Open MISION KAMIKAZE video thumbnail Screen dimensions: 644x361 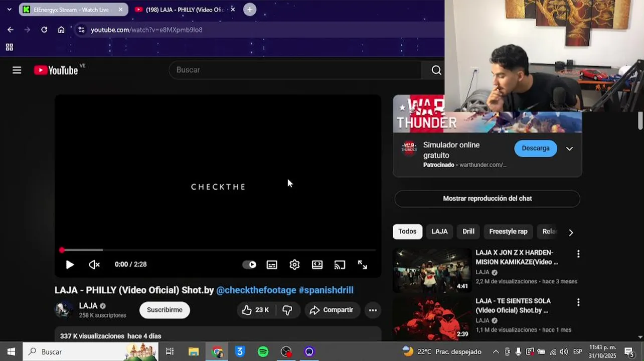[x=432, y=270]
